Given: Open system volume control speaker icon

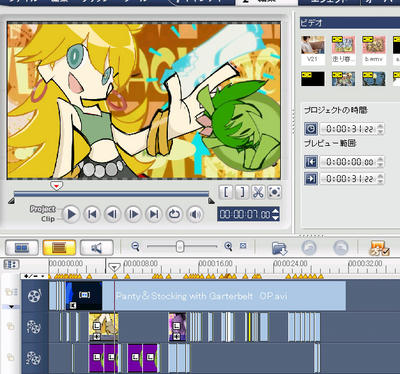Looking at the screenshot, I should tap(195, 214).
